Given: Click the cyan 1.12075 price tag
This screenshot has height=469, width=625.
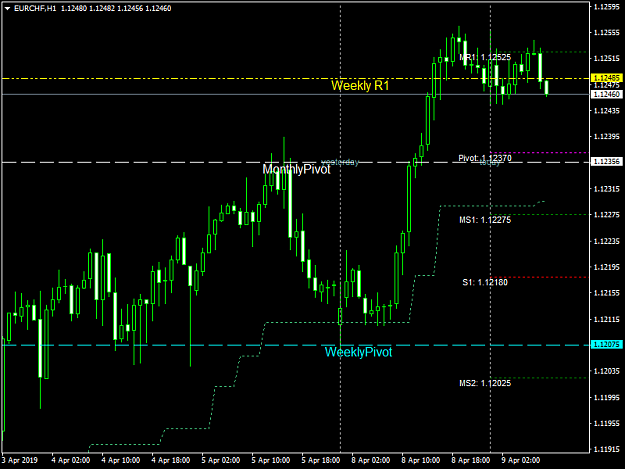Looking at the screenshot, I should tap(606, 345).
